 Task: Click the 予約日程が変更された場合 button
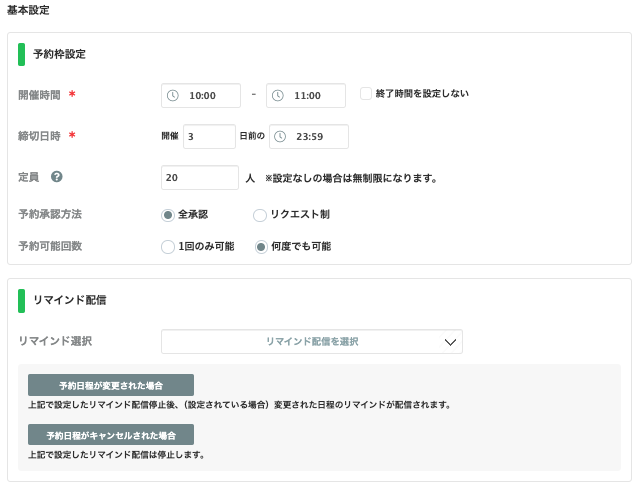[x=111, y=385]
